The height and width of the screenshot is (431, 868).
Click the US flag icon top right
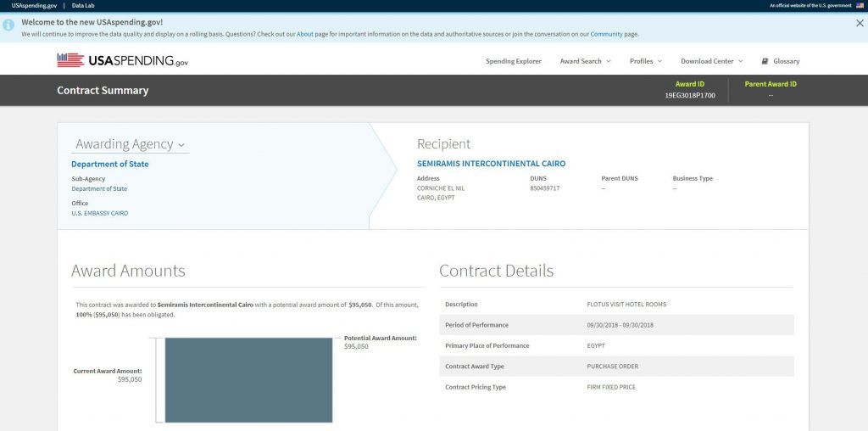(859, 5)
